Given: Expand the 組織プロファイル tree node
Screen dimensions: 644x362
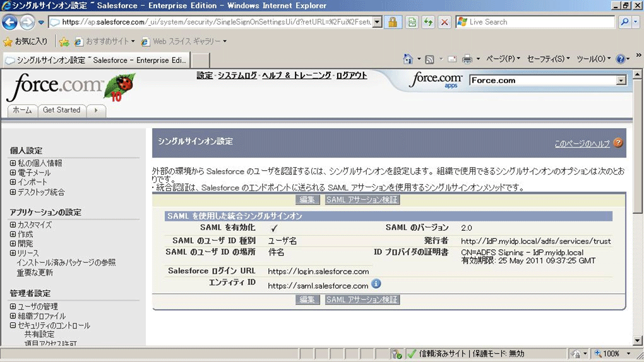Looking at the screenshot, I should pos(13,315).
